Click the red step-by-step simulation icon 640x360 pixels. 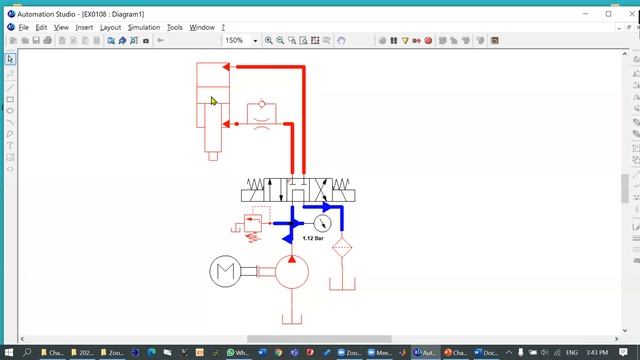pyautogui.click(x=416, y=40)
